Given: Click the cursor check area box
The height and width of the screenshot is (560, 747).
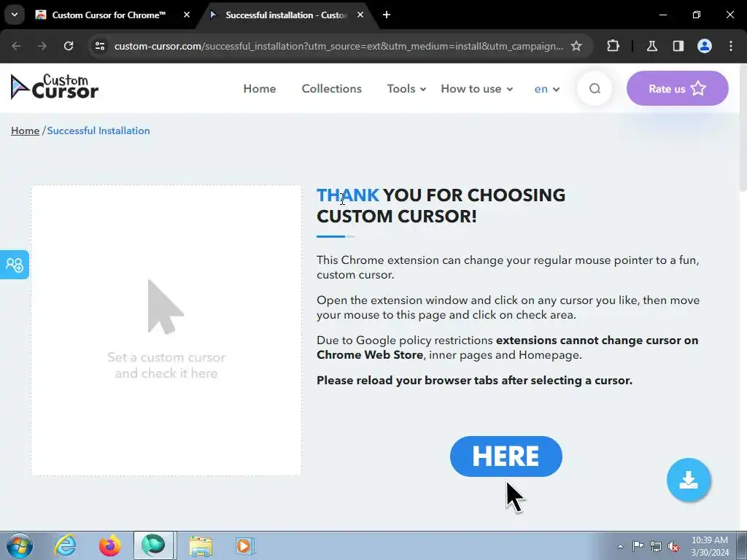Looking at the screenshot, I should tap(166, 330).
